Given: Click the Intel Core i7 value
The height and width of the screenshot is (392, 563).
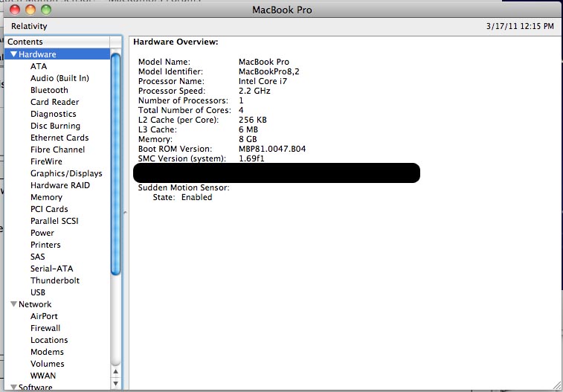Looking at the screenshot, I should click(x=263, y=81).
